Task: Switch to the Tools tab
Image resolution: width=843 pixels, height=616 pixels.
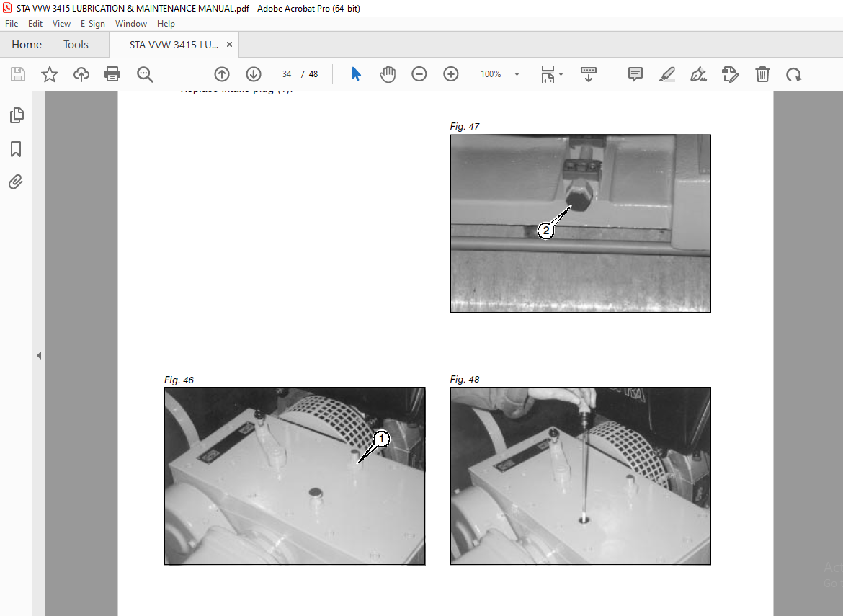Action: 76,45
